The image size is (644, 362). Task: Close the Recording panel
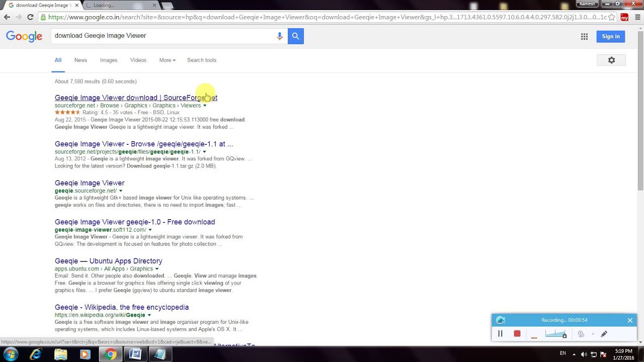[630, 320]
